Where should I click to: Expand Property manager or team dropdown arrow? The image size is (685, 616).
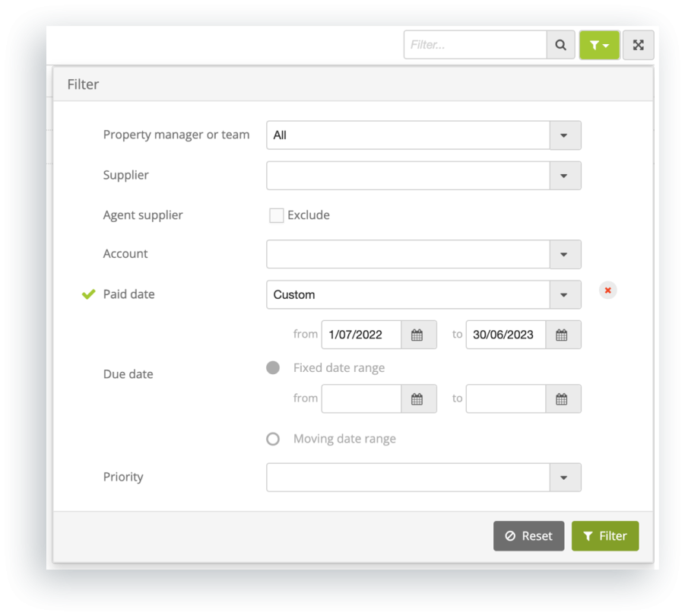[x=566, y=135]
